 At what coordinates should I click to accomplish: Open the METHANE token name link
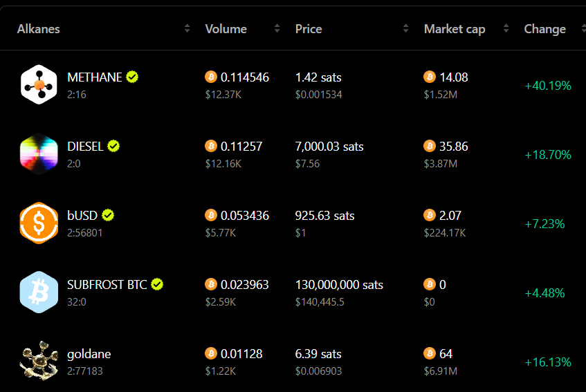[x=95, y=77]
